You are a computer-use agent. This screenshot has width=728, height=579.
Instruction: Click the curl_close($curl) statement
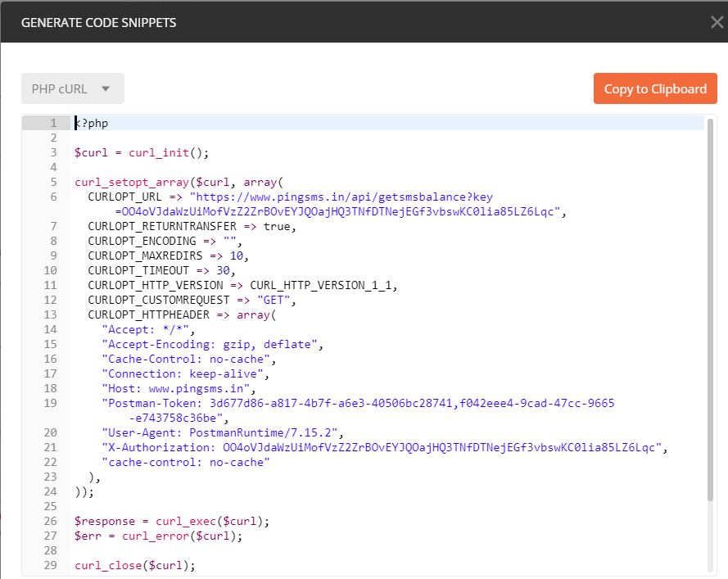click(x=135, y=565)
